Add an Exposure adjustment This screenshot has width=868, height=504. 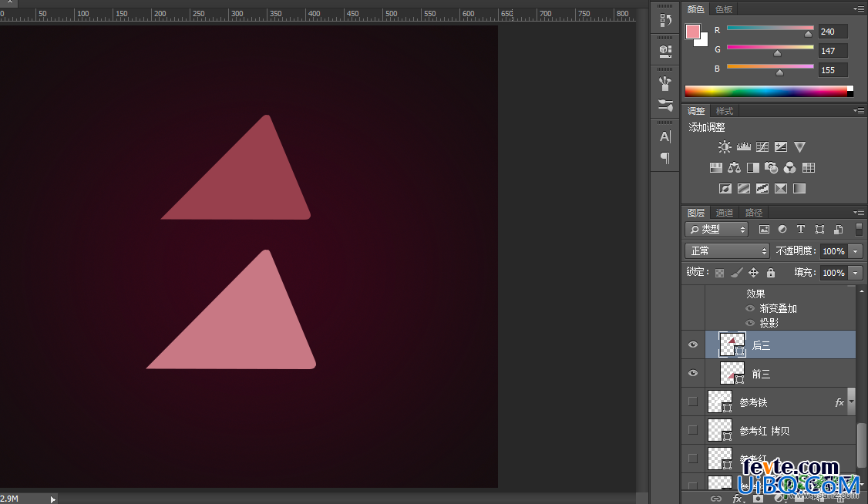tap(781, 146)
